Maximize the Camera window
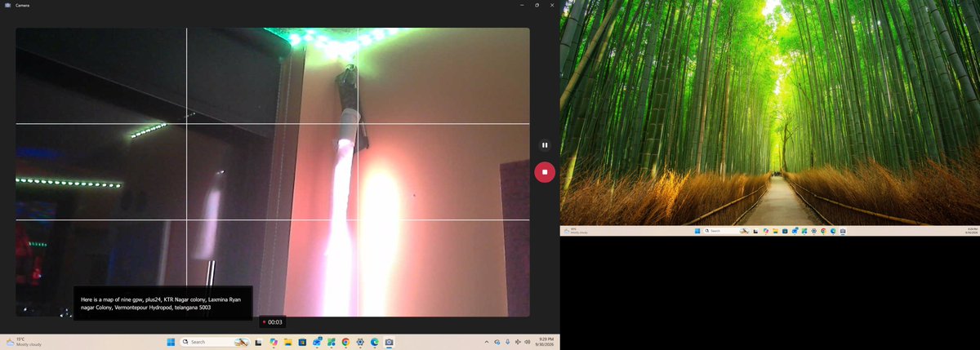Image resolution: width=980 pixels, height=350 pixels. click(537, 5)
